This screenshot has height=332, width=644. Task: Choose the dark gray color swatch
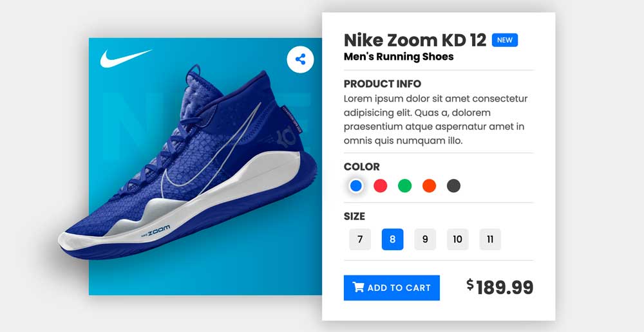(x=454, y=186)
